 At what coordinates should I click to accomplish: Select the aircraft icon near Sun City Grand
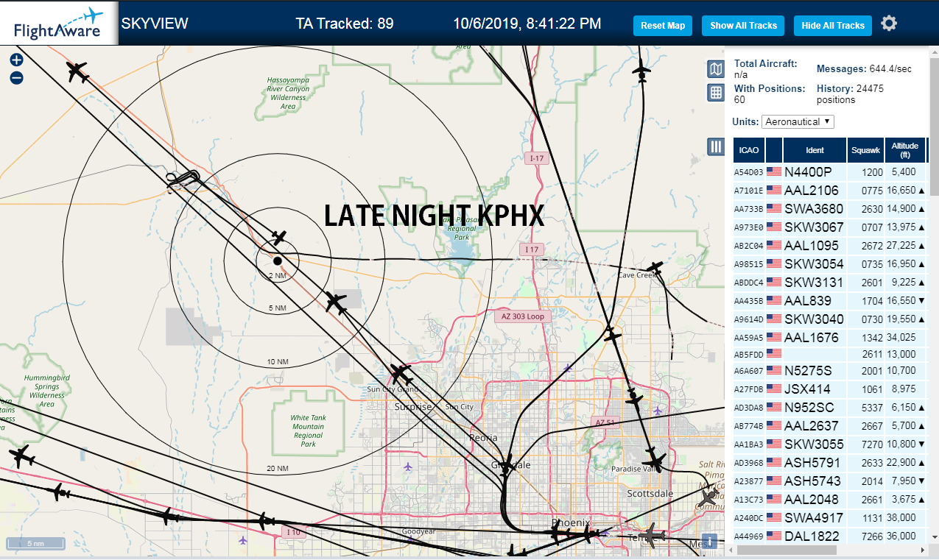coord(401,373)
